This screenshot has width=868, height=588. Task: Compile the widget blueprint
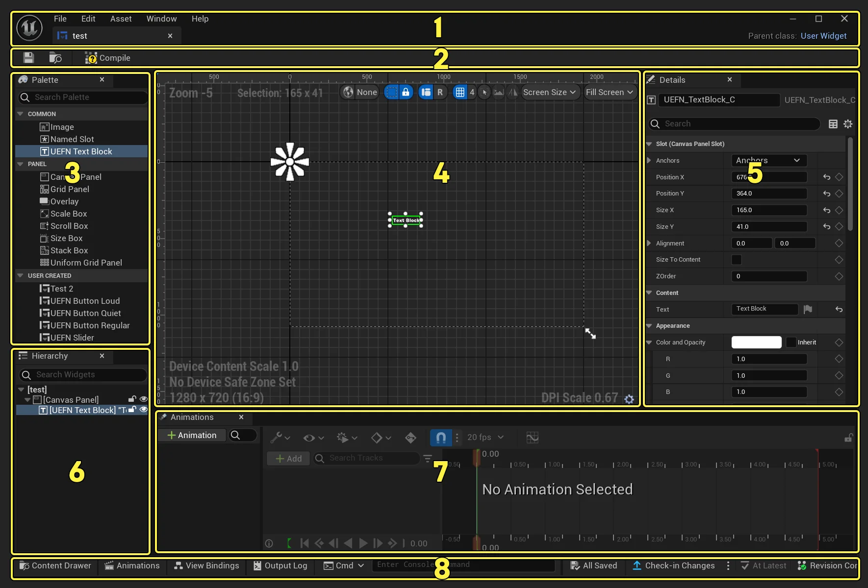(x=108, y=58)
